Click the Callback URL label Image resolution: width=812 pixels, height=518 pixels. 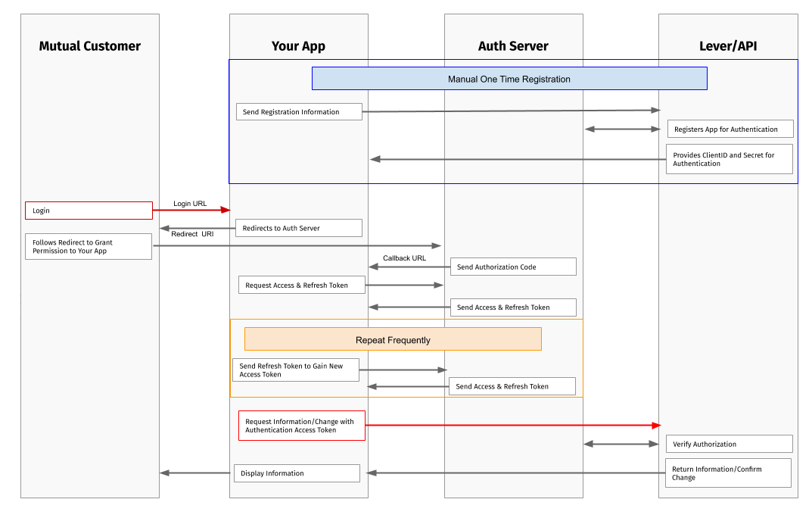(x=406, y=257)
